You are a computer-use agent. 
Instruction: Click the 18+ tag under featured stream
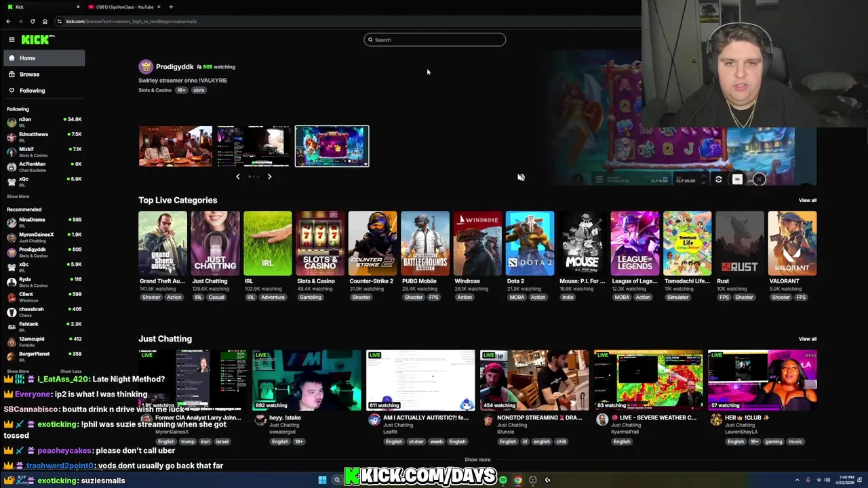point(181,90)
